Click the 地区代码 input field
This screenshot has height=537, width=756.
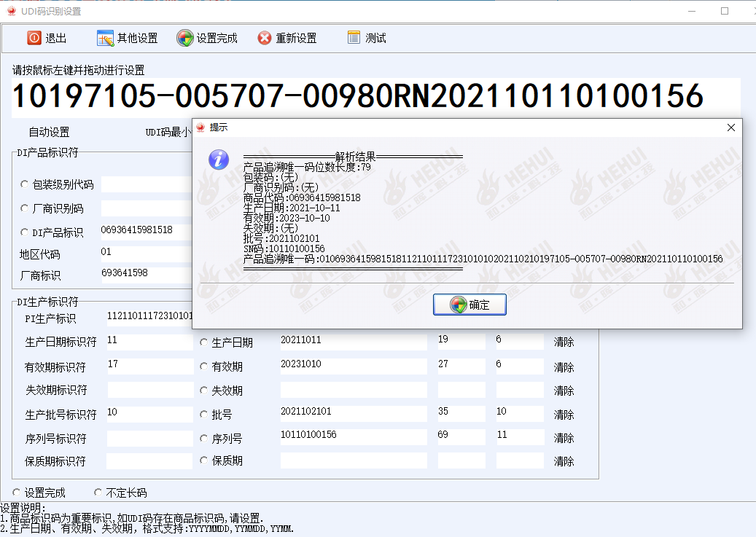(146, 254)
